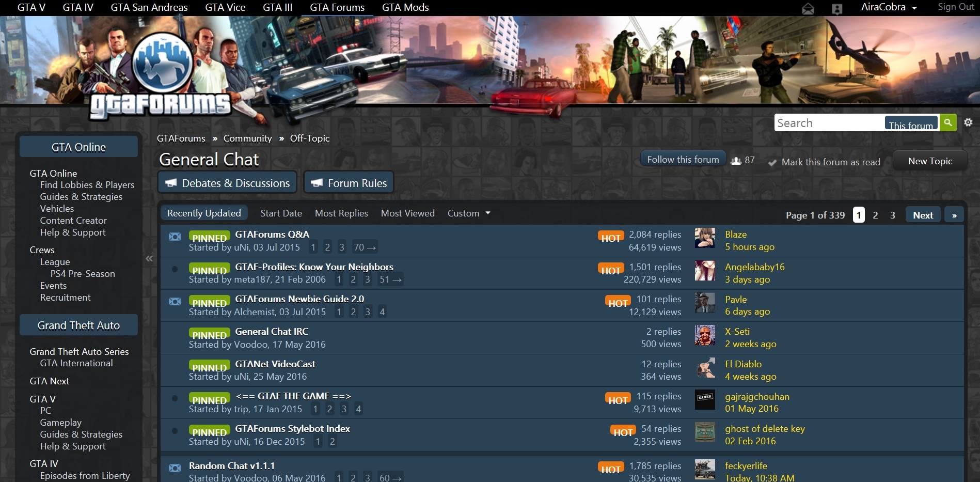Open the GTA Mods top menu
Image resolution: width=980 pixels, height=482 pixels.
point(405,7)
